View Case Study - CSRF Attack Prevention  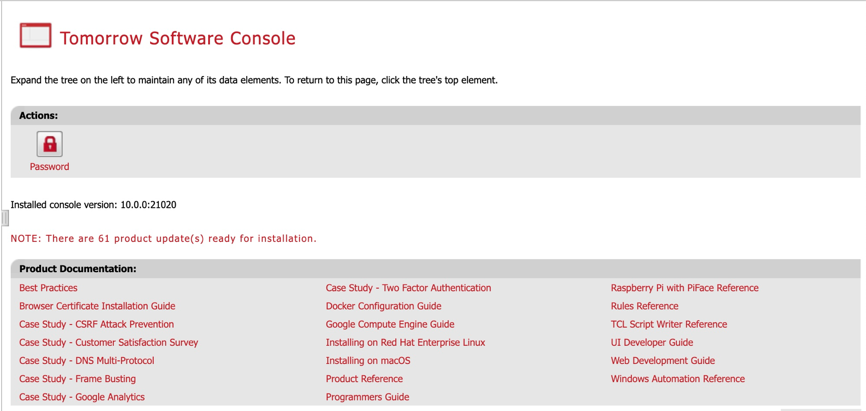(x=96, y=324)
